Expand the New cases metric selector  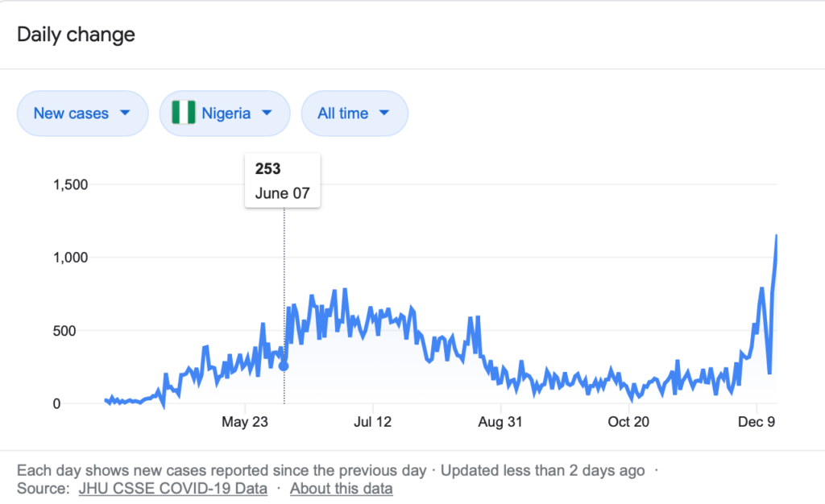[x=82, y=114]
